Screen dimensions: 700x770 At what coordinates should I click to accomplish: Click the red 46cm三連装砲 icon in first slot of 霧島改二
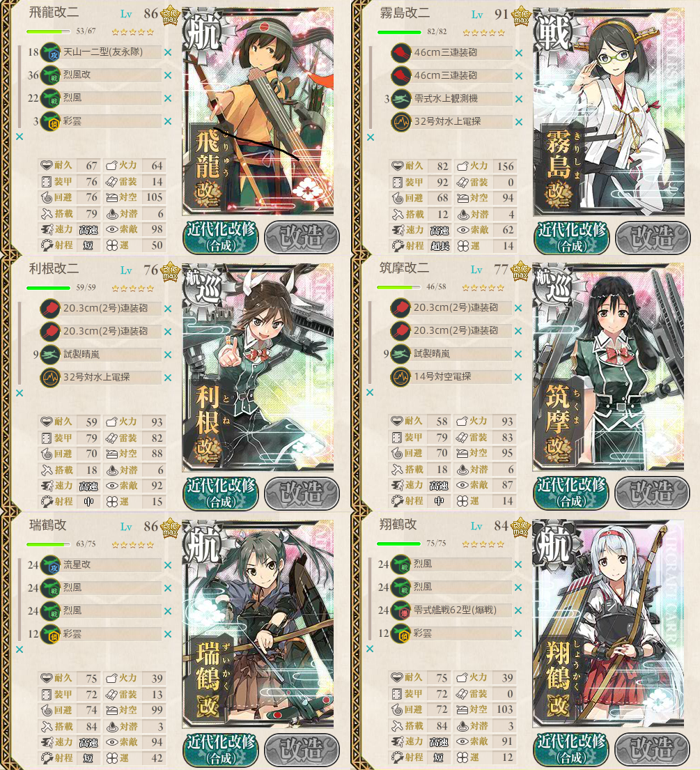401,52
